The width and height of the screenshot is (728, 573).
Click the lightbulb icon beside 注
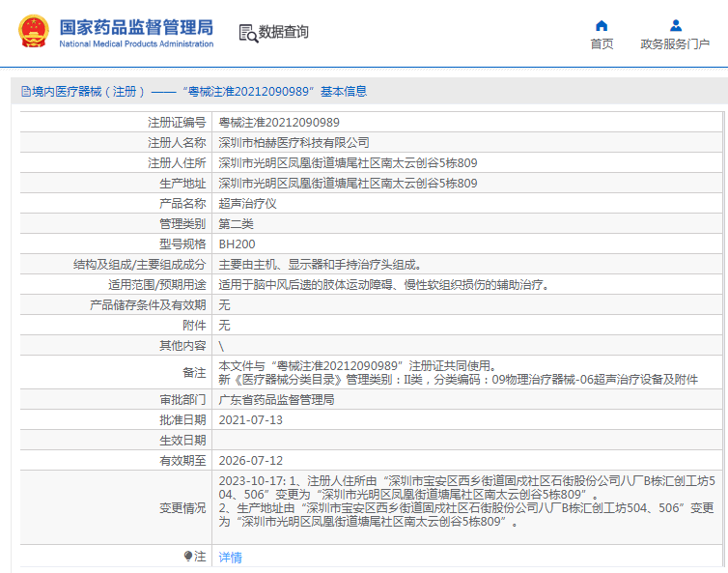[x=188, y=556]
